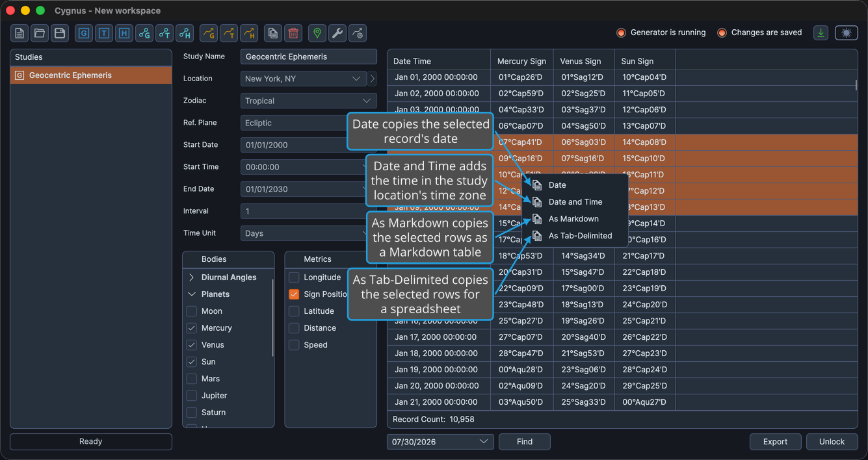Click the Find button

[525, 442]
